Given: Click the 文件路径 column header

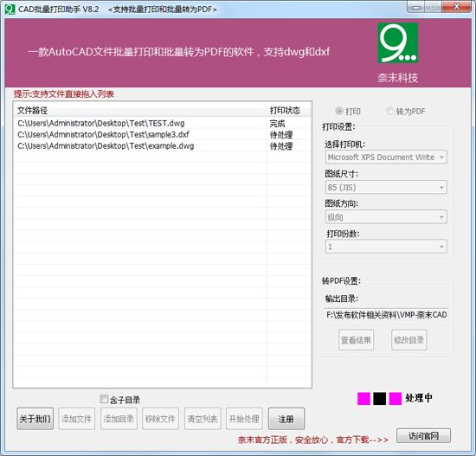Looking at the screenshot, I should tap(140, 110).
